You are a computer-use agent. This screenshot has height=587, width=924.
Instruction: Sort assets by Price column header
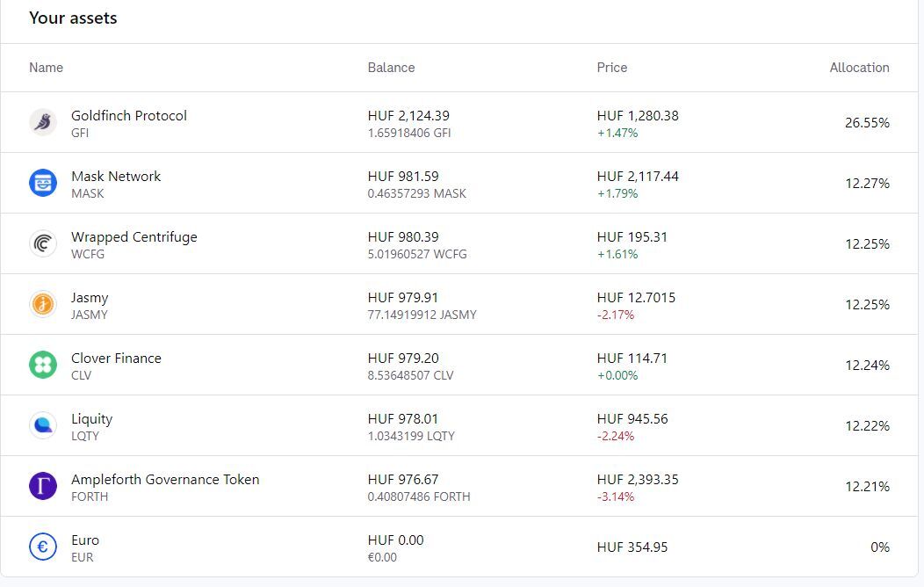[x=612, y=68]
